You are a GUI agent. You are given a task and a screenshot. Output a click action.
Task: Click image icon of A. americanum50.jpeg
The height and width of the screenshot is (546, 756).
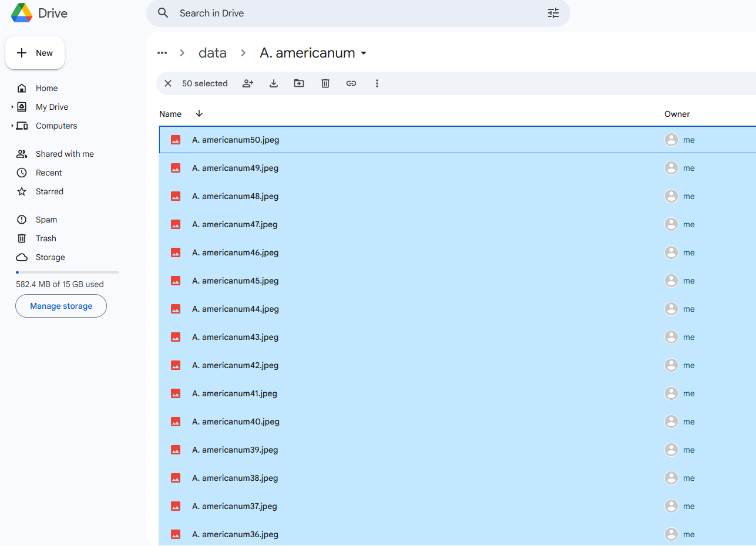[x=176, y=140]
